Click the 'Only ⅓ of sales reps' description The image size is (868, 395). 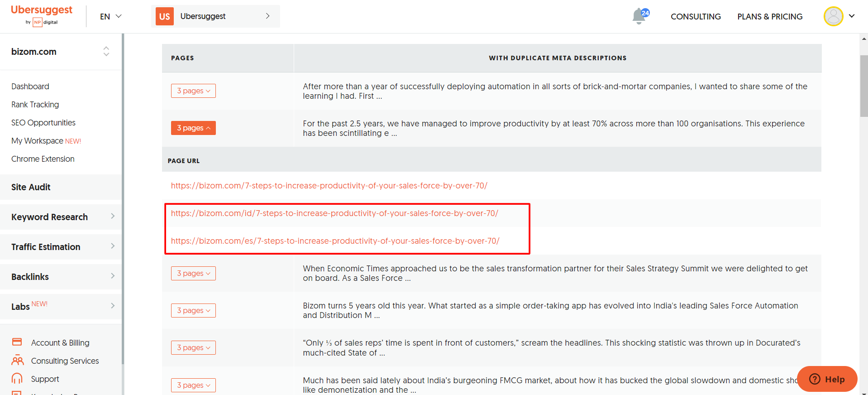[551, 348]
